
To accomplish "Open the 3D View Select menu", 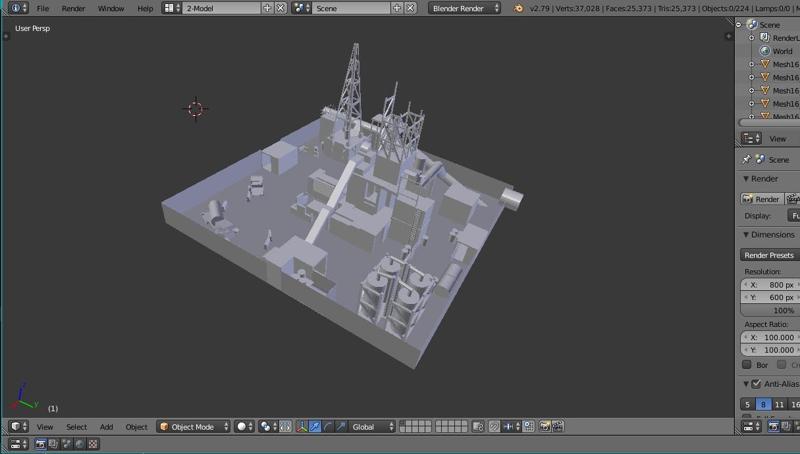I will pyautogui.click(x=77, y=426).
